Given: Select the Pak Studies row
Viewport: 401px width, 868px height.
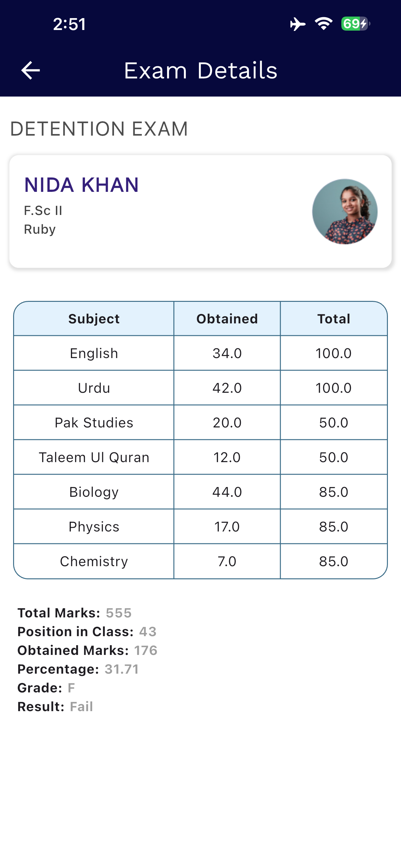Looking at the screenshot, I should (200, 422).
